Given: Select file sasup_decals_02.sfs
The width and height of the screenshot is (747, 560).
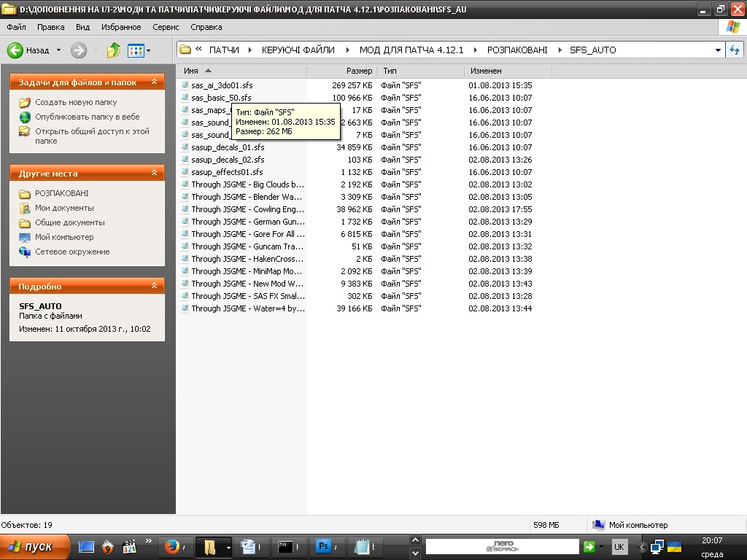Looking at the screenshot, I should pyautogui.click(x=228, y=160).
